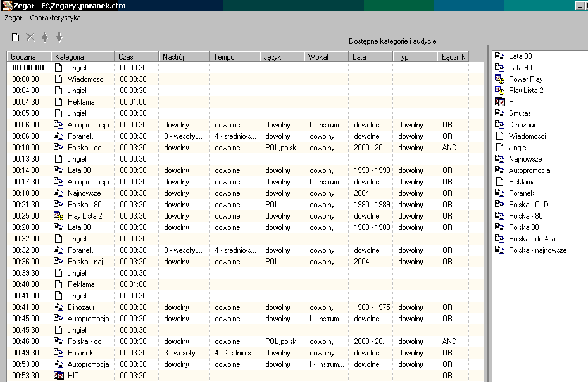Click the Lata column header

(x=370, y=56)
